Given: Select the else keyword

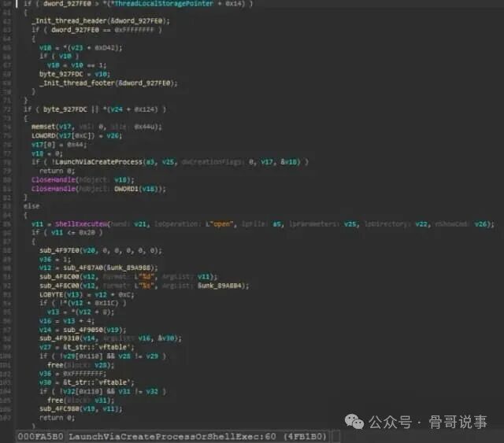Looking at the screenshot, I should click(x=31, y=206).
